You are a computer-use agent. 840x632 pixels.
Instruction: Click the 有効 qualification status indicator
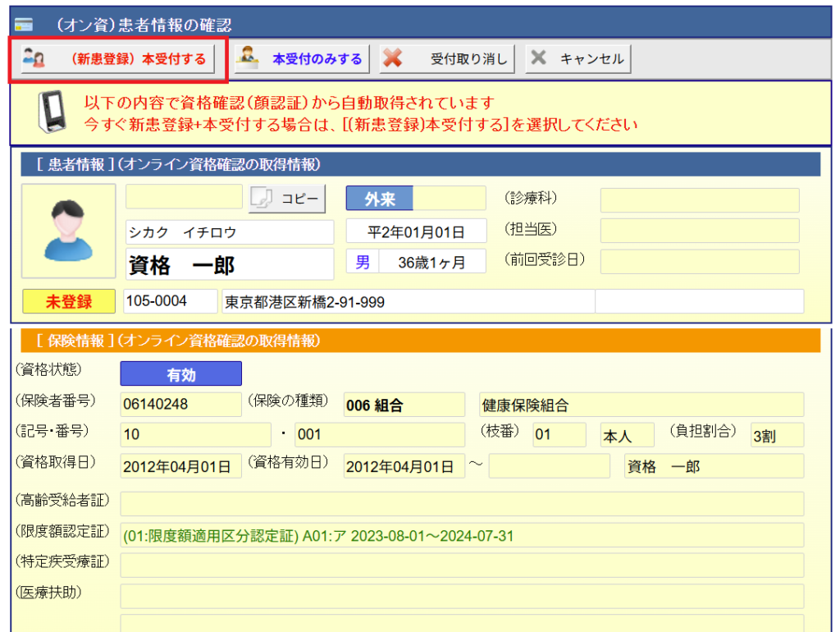(x=180, y=374)
